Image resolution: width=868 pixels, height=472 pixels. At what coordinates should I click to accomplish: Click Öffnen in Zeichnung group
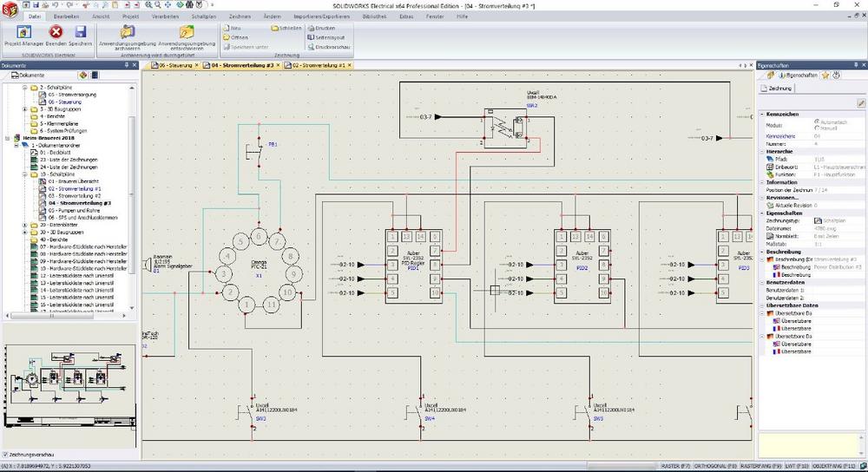pos(236,37)
